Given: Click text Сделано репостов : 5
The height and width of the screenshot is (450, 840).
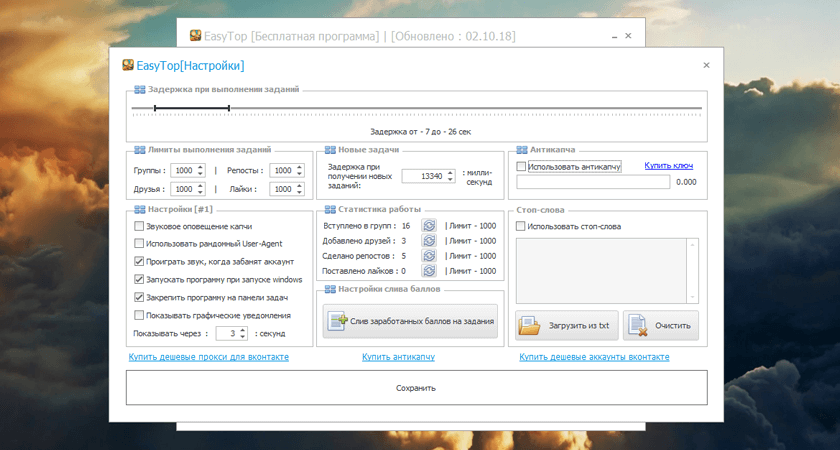Looking at the screenshot, I should (364, 256).
